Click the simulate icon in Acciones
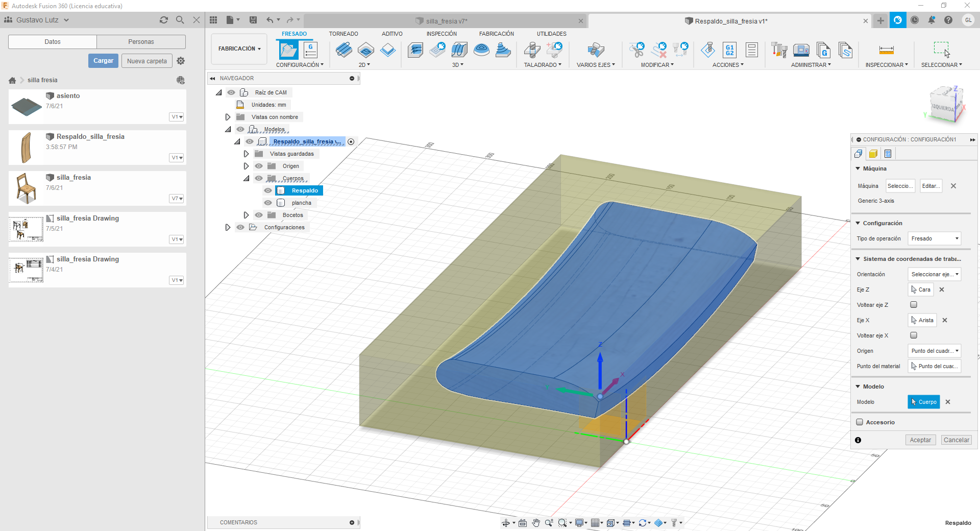This screenshot has width=980, height=531. 708,50
